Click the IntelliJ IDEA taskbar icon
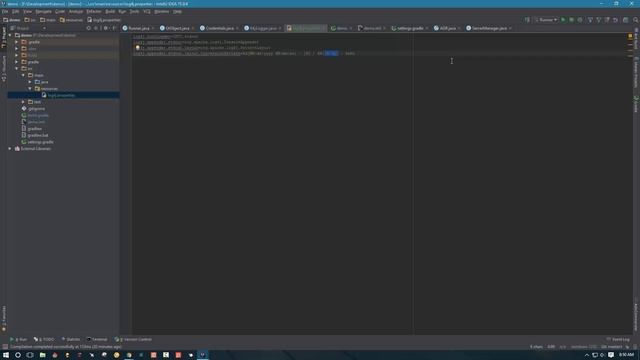The height and width of the screenshot is (360, 640). click(x=202, y=355)
